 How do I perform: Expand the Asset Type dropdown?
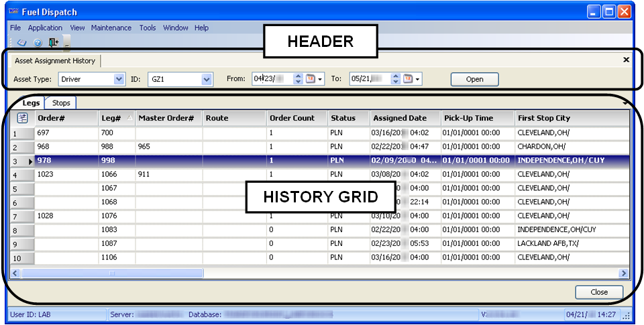click(x=119, y=79)
